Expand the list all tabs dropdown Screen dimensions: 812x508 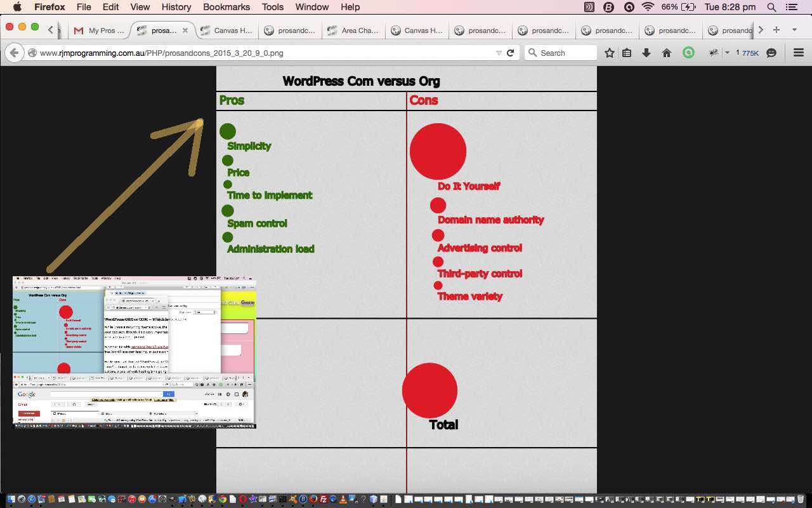(x=794, y=30)
